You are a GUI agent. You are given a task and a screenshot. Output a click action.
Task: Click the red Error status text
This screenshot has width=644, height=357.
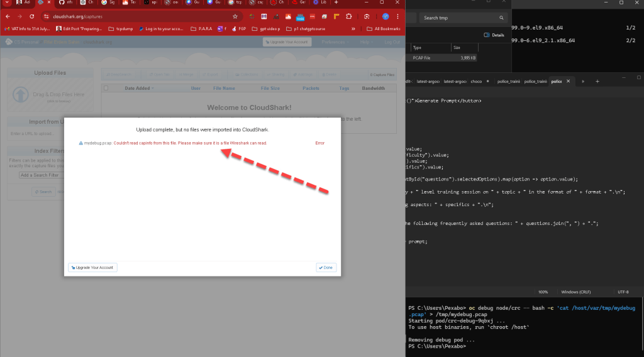point(320,143)
